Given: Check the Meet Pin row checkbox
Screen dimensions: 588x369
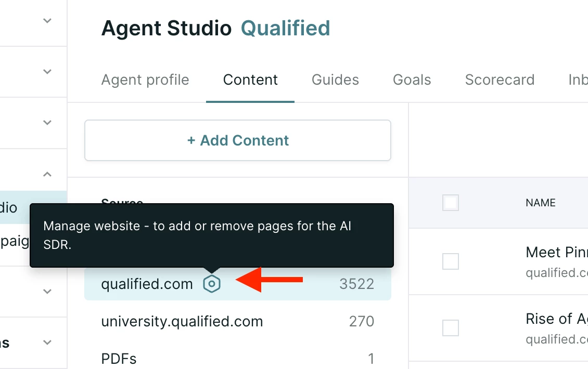Looking at the screenshot, I should (x=451, y=261).
